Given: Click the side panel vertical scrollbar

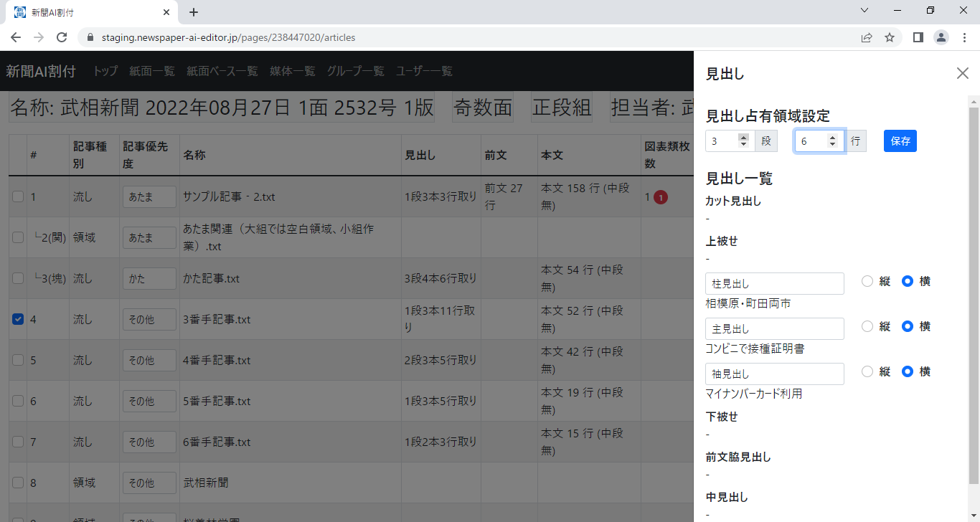Looking at the screenshot, I should coord(974,294).
